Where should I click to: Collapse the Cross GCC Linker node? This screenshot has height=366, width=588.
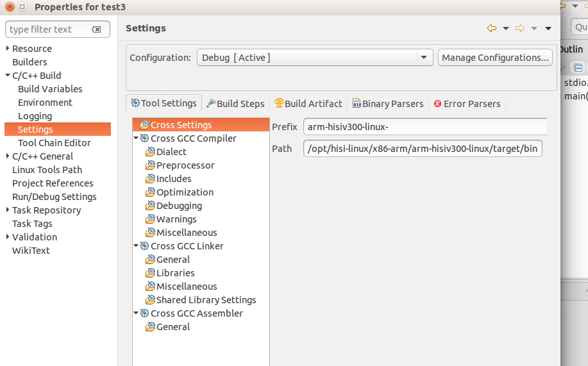point(136,245)
